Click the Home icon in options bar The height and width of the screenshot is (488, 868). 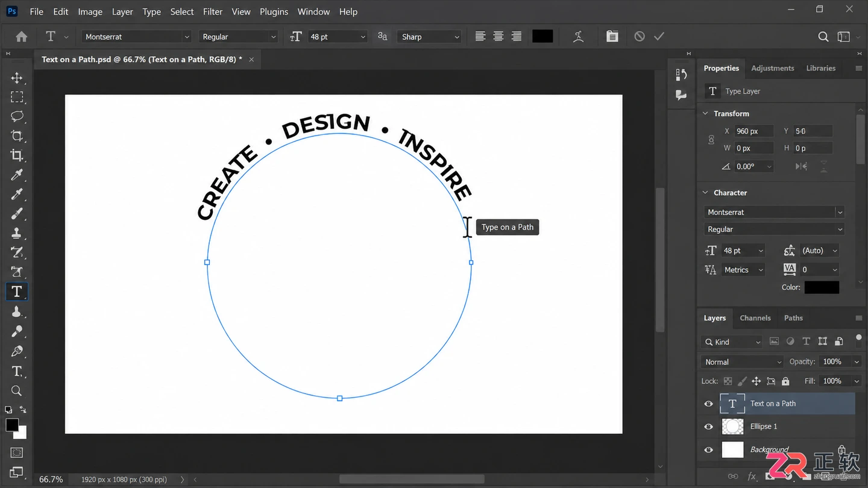(x=22, y=37)
